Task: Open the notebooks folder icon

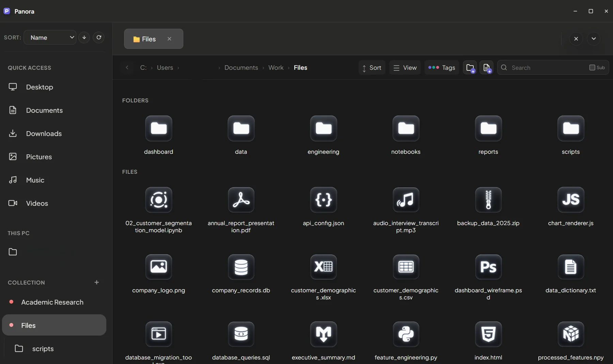Action: click(406, 129)
